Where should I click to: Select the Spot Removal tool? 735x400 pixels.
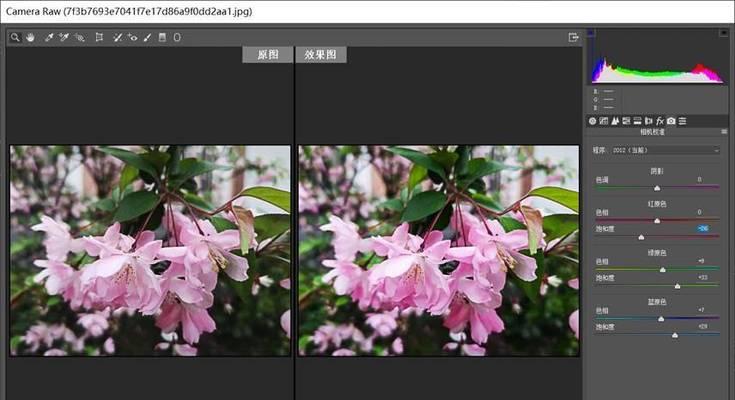point(117,37)
